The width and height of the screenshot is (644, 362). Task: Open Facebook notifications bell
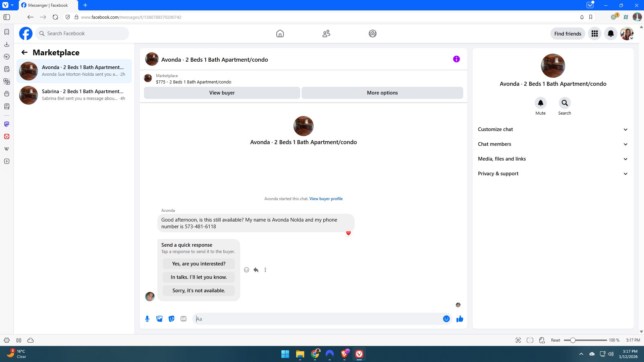[x=610, y=34]
